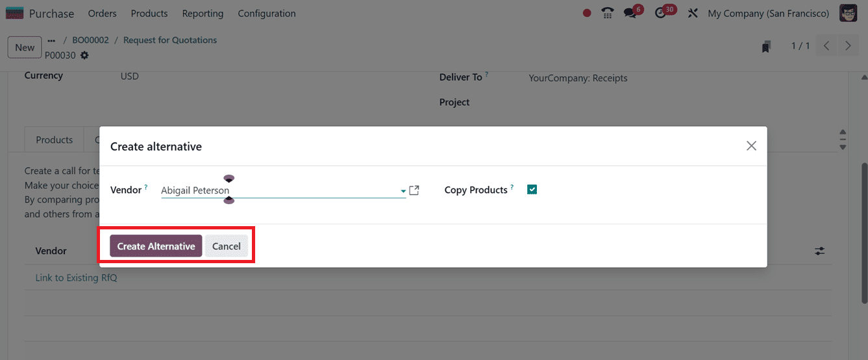Image resolution: width=868 pixels, height=360 pixels.
Task: Click the breadcrumb ellipsis button
Action: coord(51,40)
